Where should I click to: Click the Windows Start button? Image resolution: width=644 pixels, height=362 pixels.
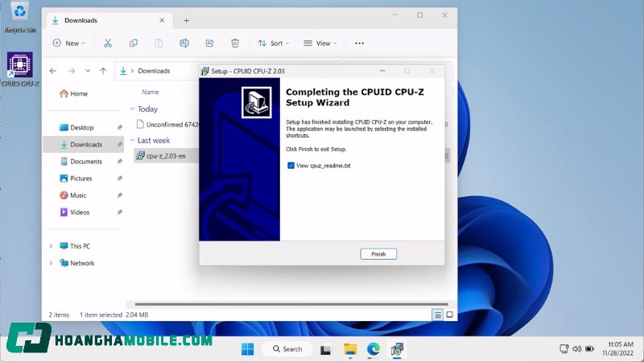click(x=247, y=349)
